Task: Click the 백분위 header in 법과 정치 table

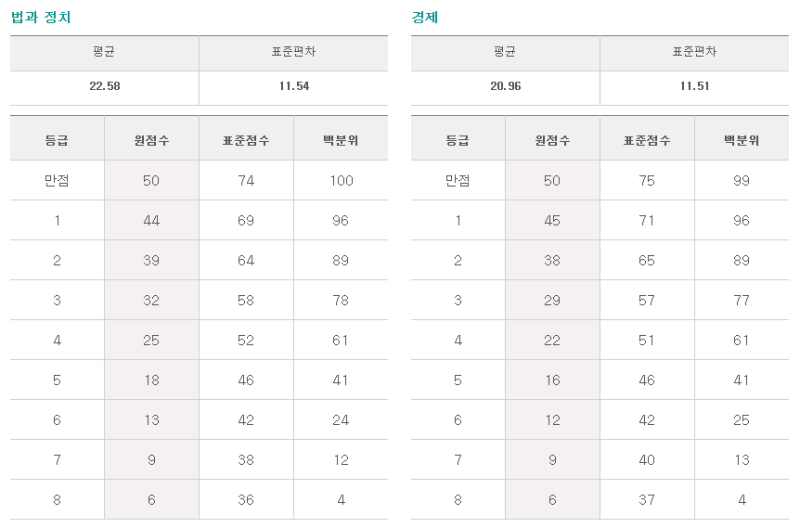Action: coord(341,140)
